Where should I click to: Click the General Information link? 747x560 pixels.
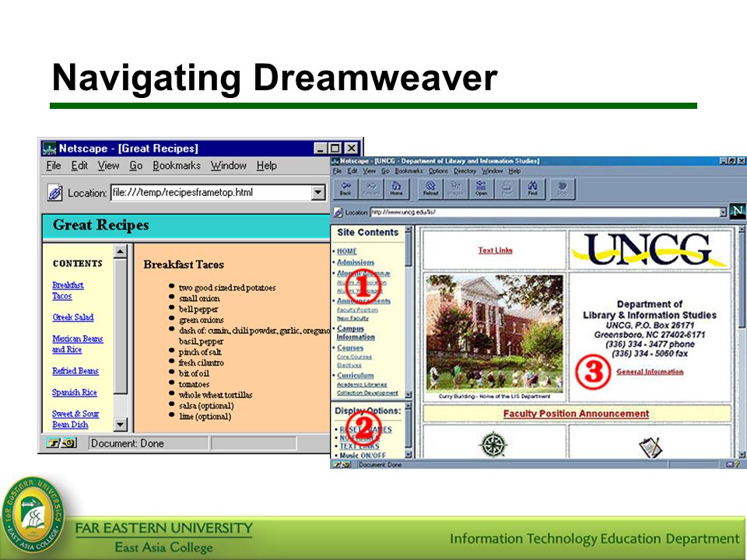tap(650, 372)
